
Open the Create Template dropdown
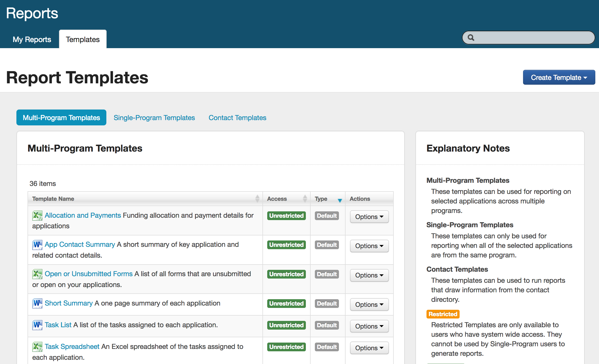[x=559, y=78]
